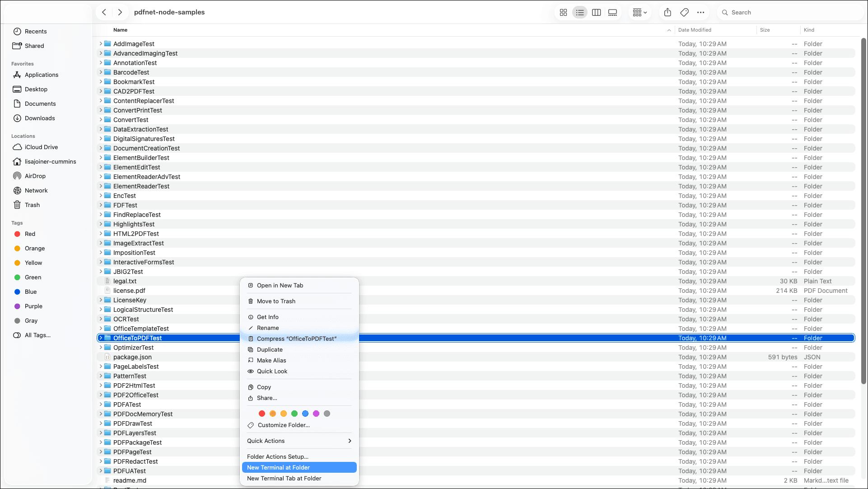
Task: Go back with the left arrow
Action: click(x=104, y=12)
